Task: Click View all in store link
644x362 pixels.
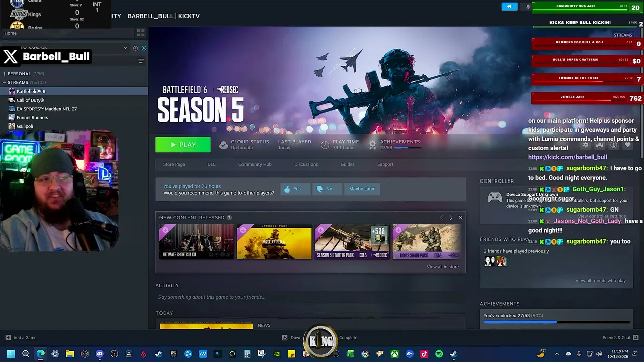Action: click(443, 267)
